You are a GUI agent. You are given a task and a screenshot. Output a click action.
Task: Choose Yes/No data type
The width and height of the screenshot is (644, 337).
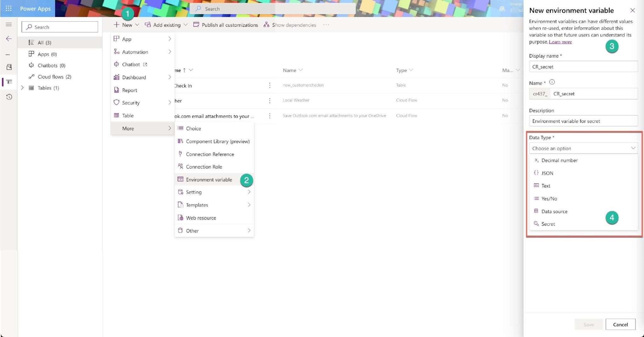click(583, 199)
